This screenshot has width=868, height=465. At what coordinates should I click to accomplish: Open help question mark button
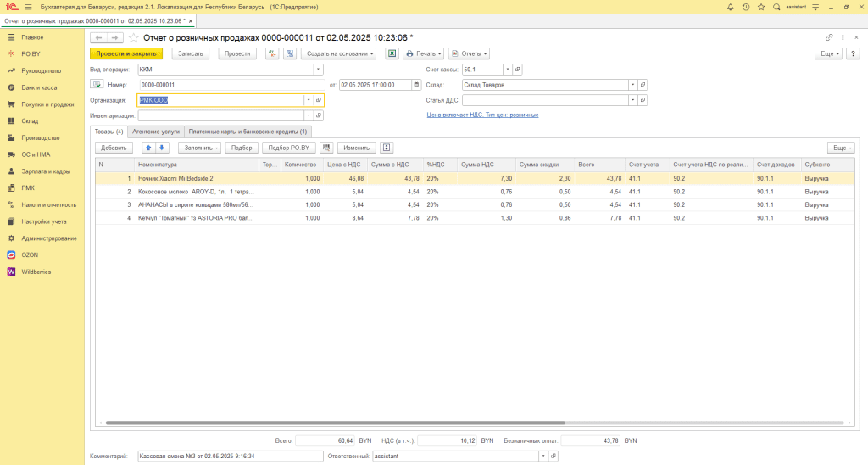[853, 53]
